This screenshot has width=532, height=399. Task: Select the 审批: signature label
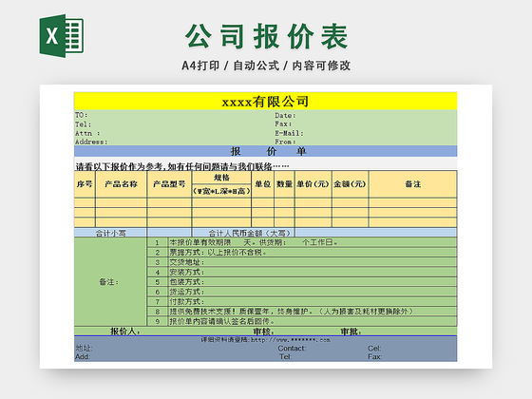(x=351, y=332)
